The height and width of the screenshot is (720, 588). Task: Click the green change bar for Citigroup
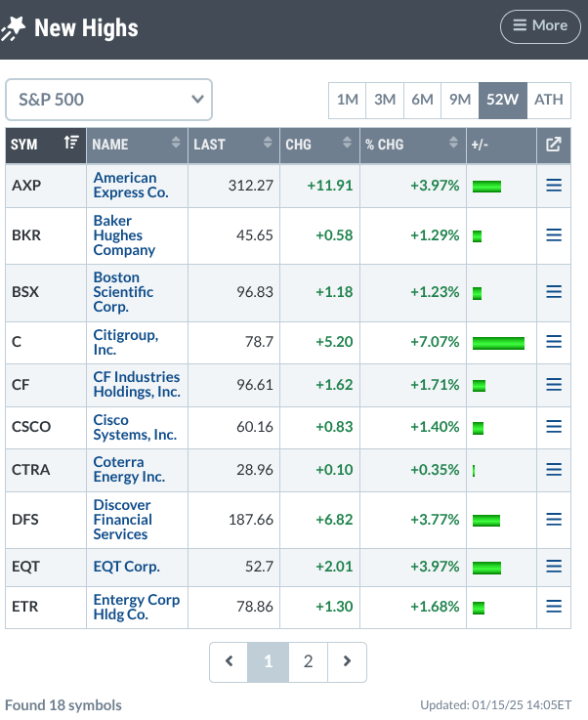498,343
